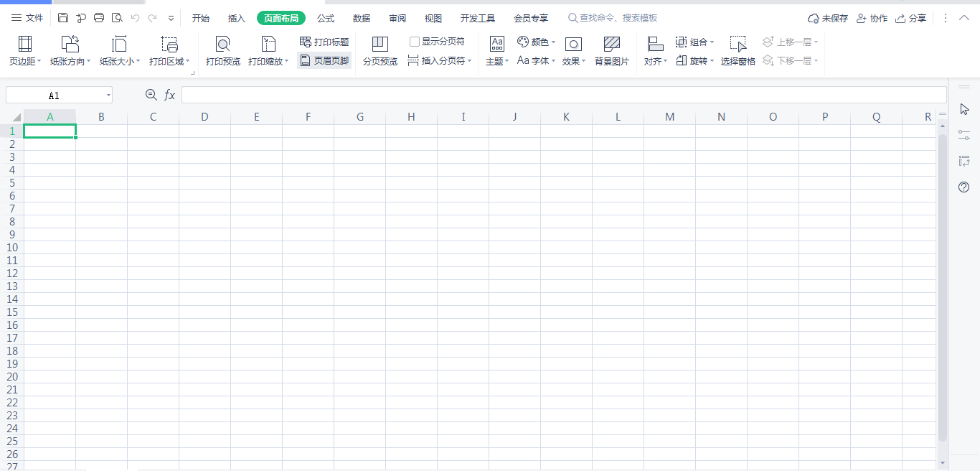Select row 10 header
The image size is (980, 471).
point(11,248)
